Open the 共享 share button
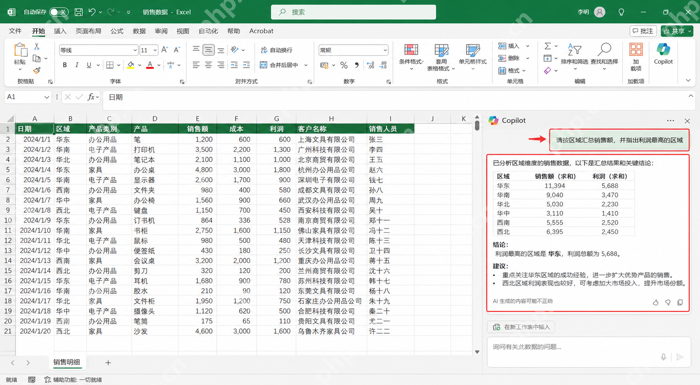 coord(677,31)
